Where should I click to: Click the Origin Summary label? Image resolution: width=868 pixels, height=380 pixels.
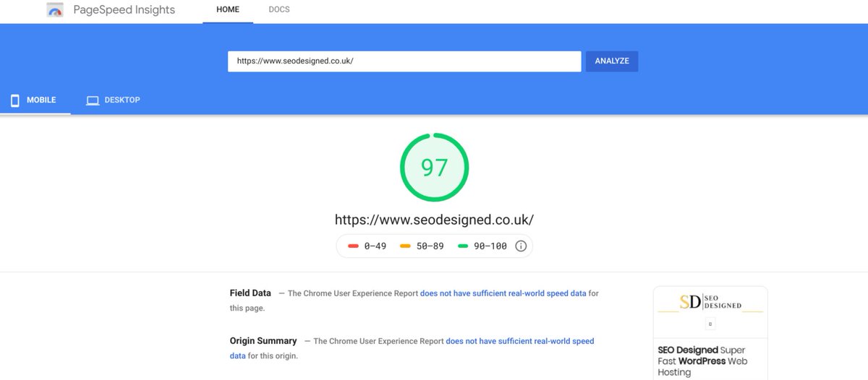263,341
